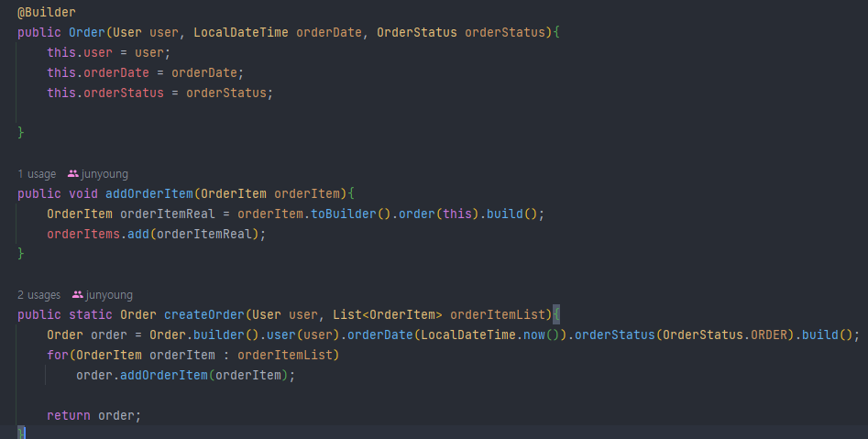Click orderItemList in the for loop

click(285, 355)
